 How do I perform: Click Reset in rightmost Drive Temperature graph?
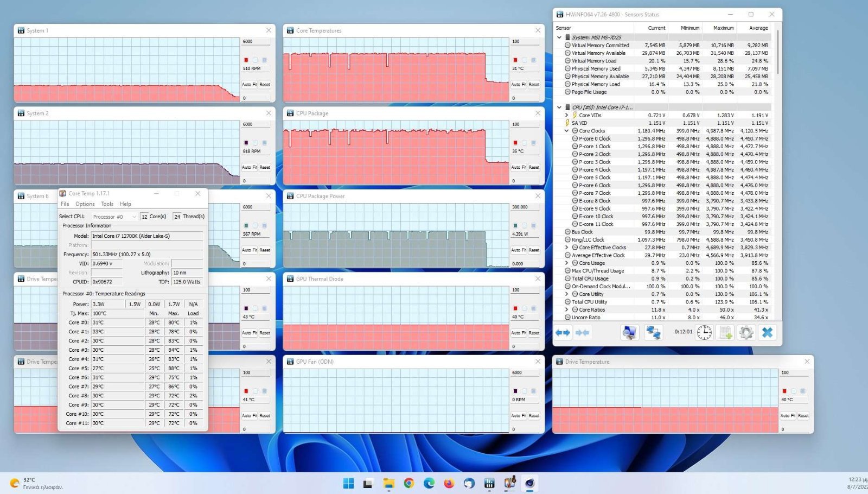tap(803, 416)
